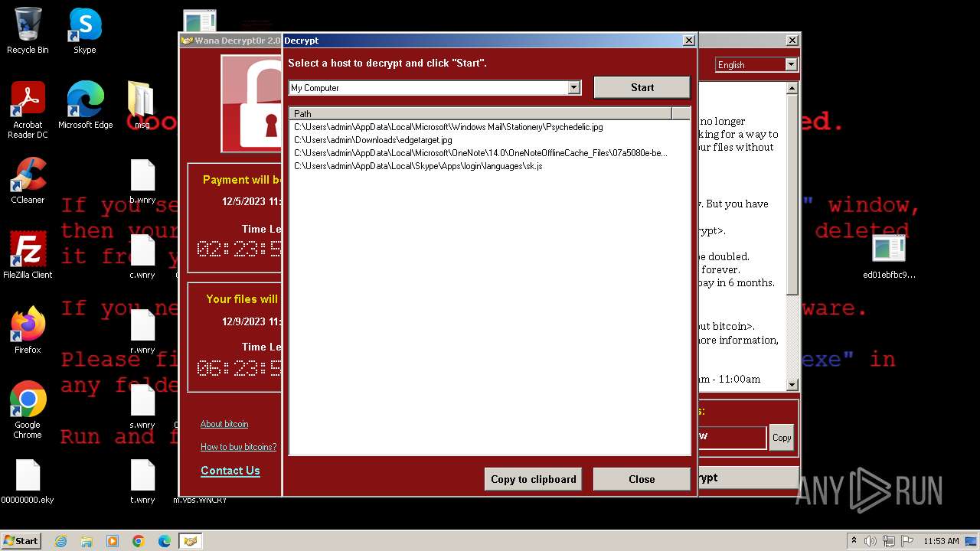
Task: Open Internet Explorer from taskbar
Action: click(60, 541)
